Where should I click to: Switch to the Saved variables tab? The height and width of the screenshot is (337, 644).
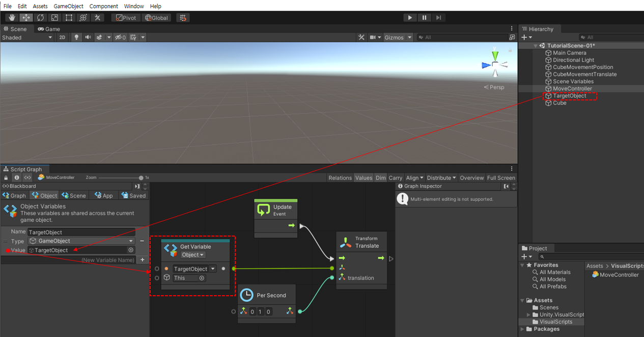coord(133,195)
